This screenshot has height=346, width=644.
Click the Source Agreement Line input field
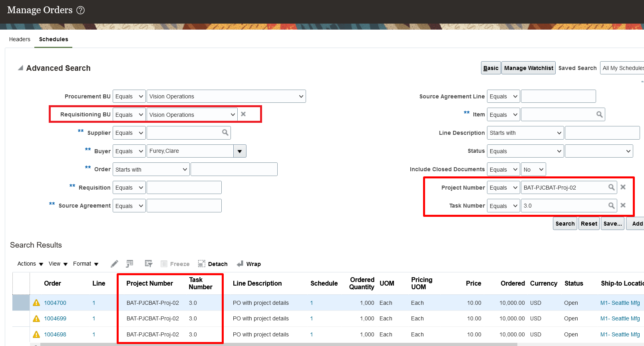tap(559, 96)
